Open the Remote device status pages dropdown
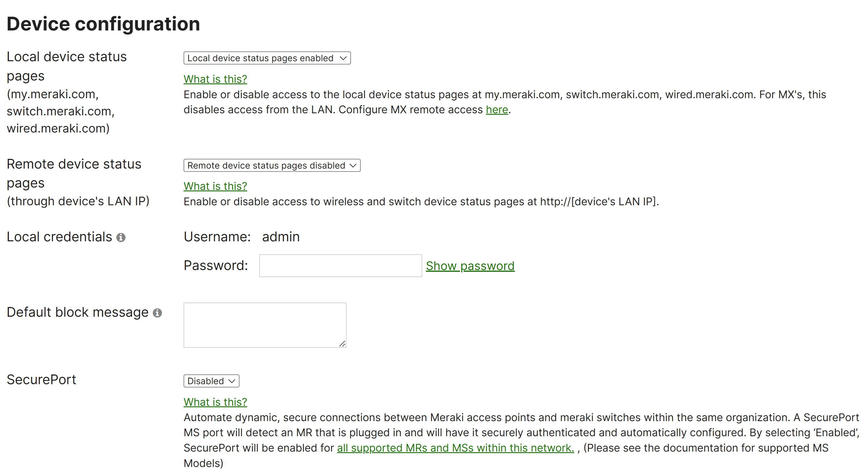The image size is (868, 472). [272, 165]
